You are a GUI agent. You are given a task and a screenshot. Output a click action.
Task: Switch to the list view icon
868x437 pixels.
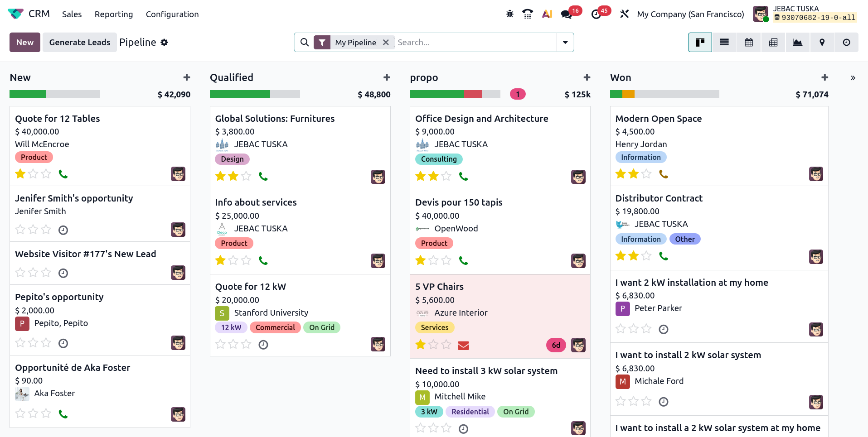pyautogui.click(x=724, y=43)
